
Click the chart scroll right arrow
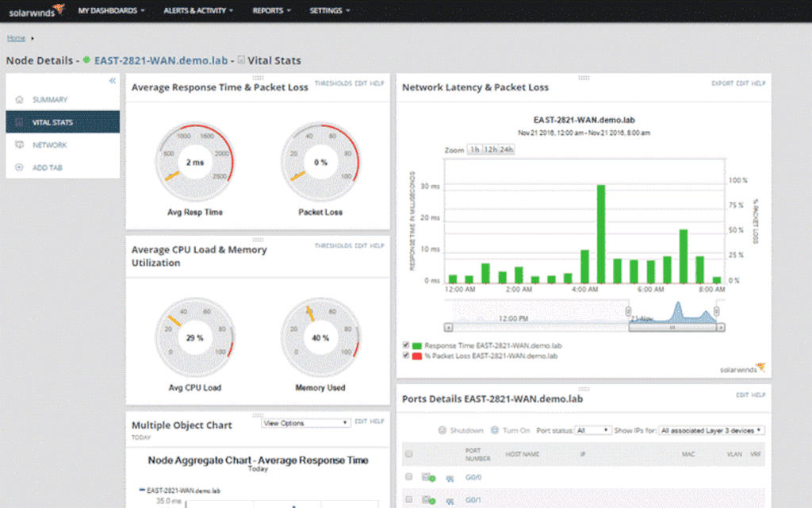coord(720,328)
